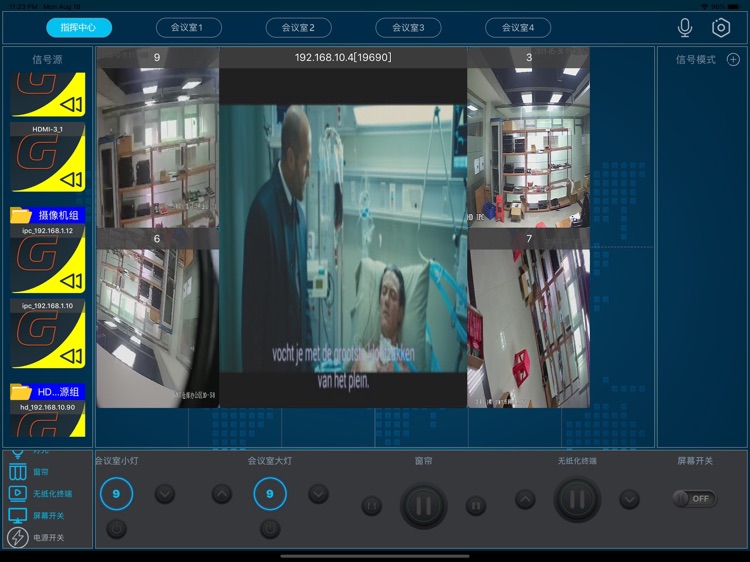
Task: Decrease 会议室小灯 brightness with down chevron
Action: [x=165, y=494]
